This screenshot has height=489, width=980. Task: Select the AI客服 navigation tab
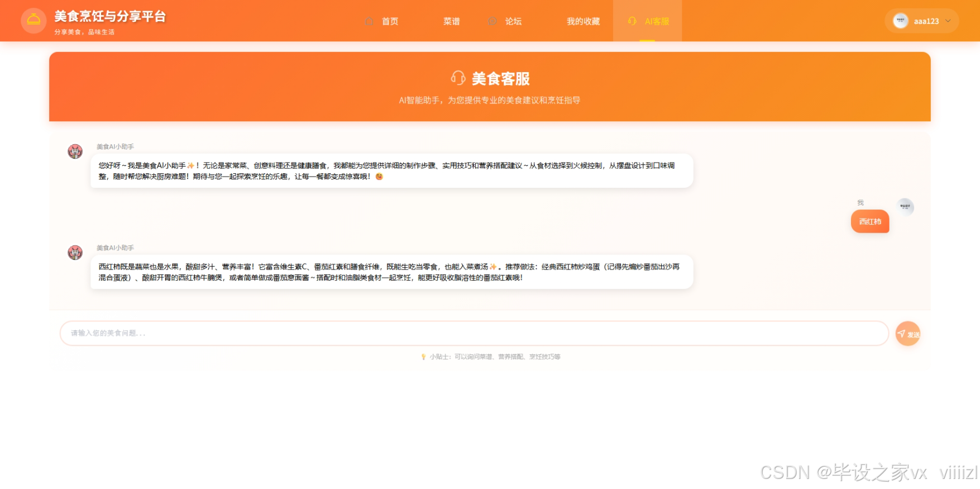pos(647,21)
